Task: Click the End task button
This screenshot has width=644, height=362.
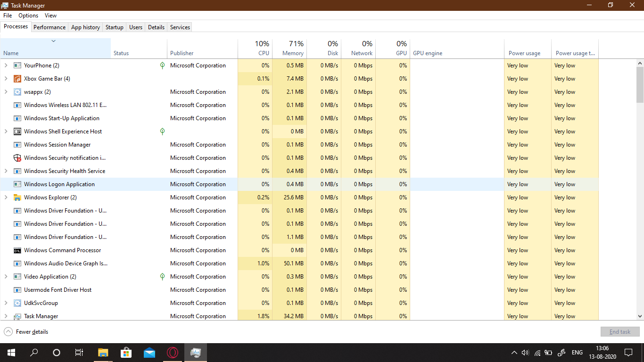Action: click(620, 332)
